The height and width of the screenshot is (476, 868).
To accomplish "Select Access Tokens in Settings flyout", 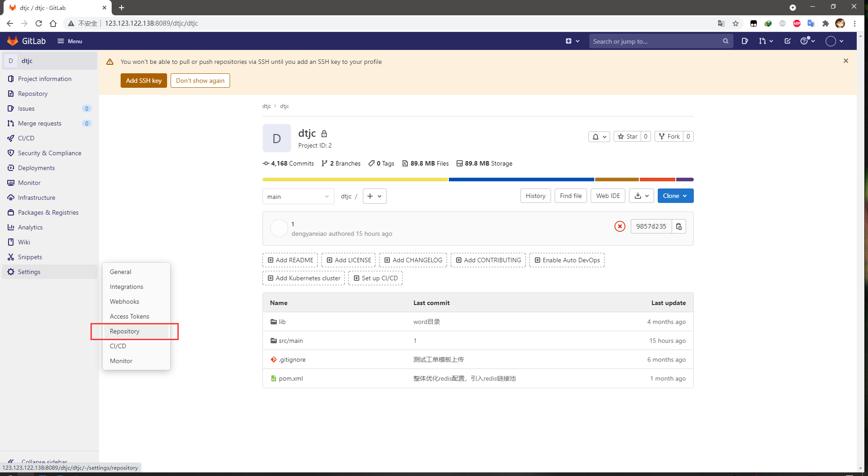I will click(136, 316).
